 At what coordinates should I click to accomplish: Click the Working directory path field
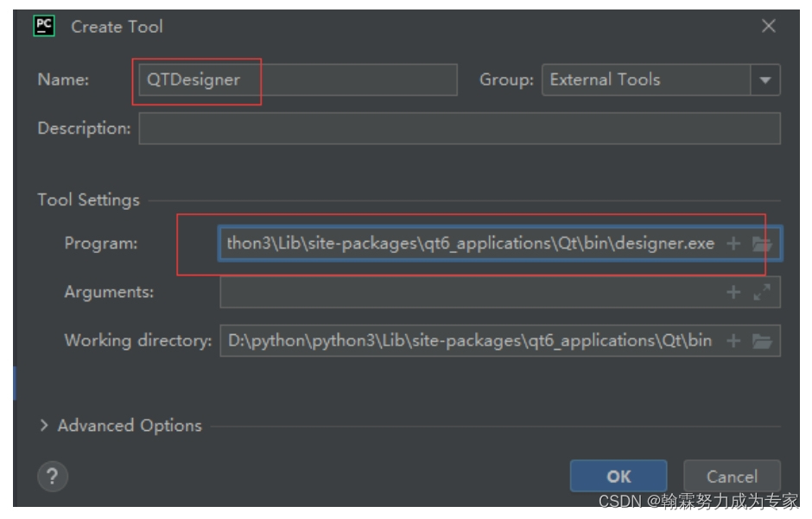pos(500,341)
